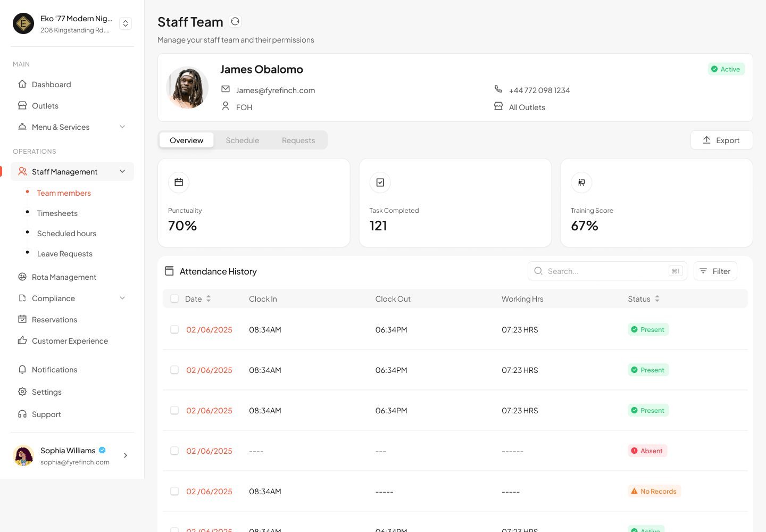Click James Obalomo's profile photo
This screenshot has height=532, width=766.
click(x=187, y=87)
